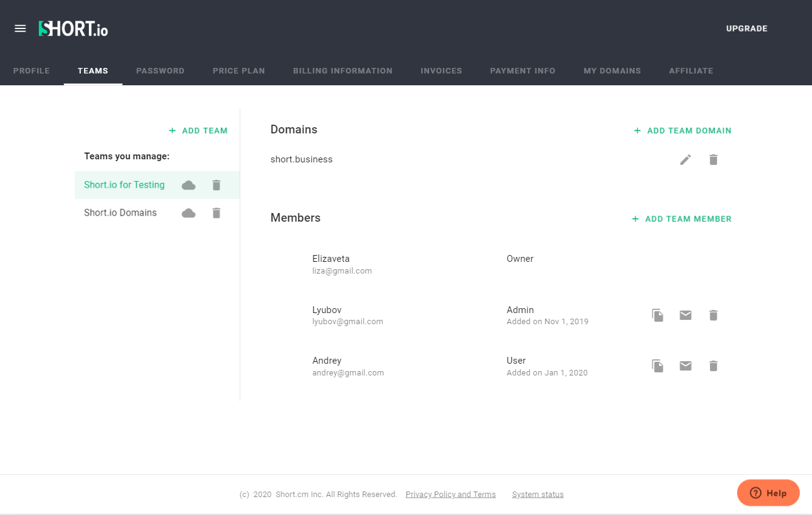Copy invite link for Andrey
This screenshot has width=812, height=515.
coord(657,366)
